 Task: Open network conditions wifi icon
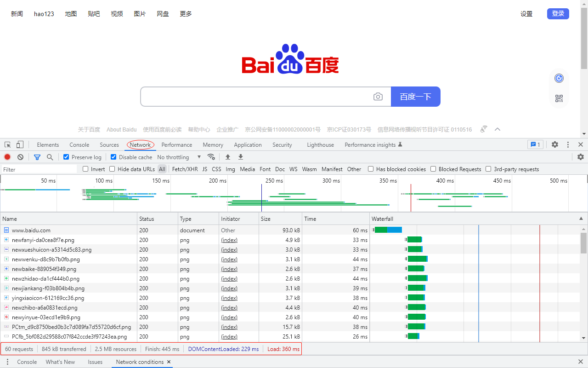coord(211,157)
